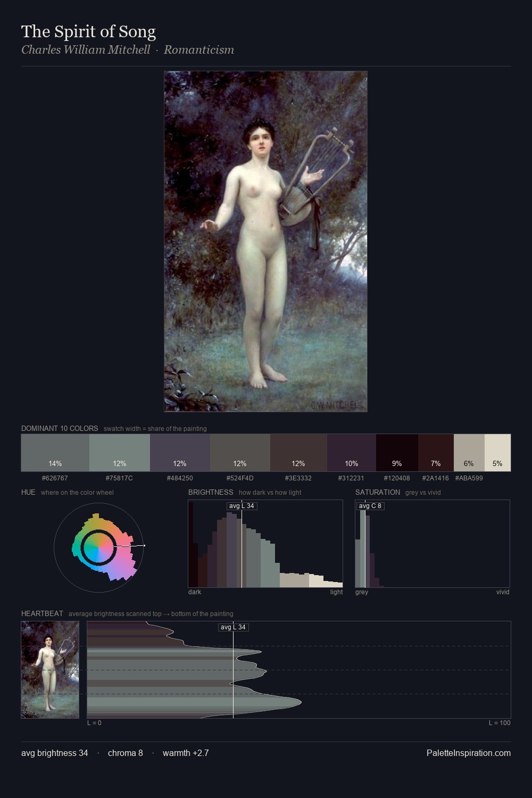The height and width of the screenshot is (798, 532).
Task: Click the L = 0 axis label
Action: click(x=94, y=723)
